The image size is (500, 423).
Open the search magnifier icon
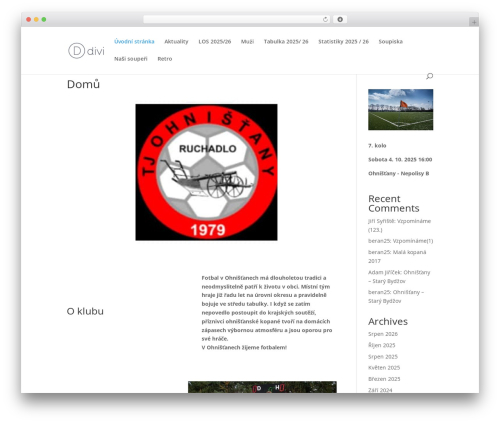(x=430, y=76)
